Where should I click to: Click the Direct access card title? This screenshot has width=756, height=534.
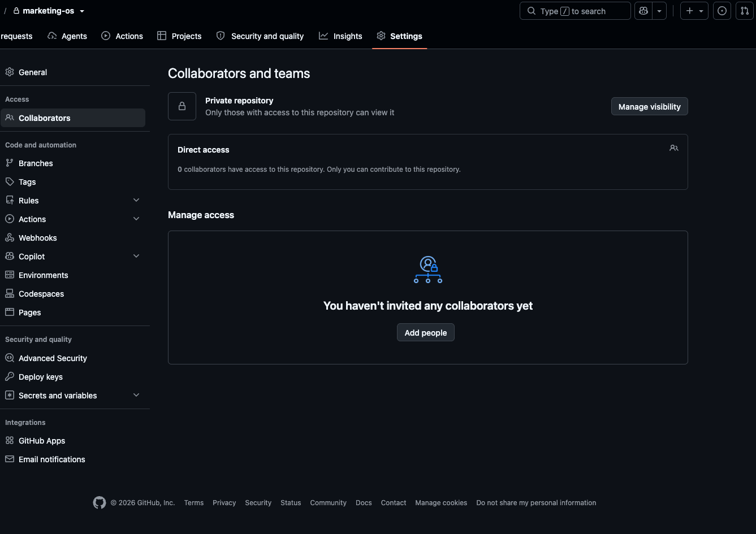(x=204, y=150)
